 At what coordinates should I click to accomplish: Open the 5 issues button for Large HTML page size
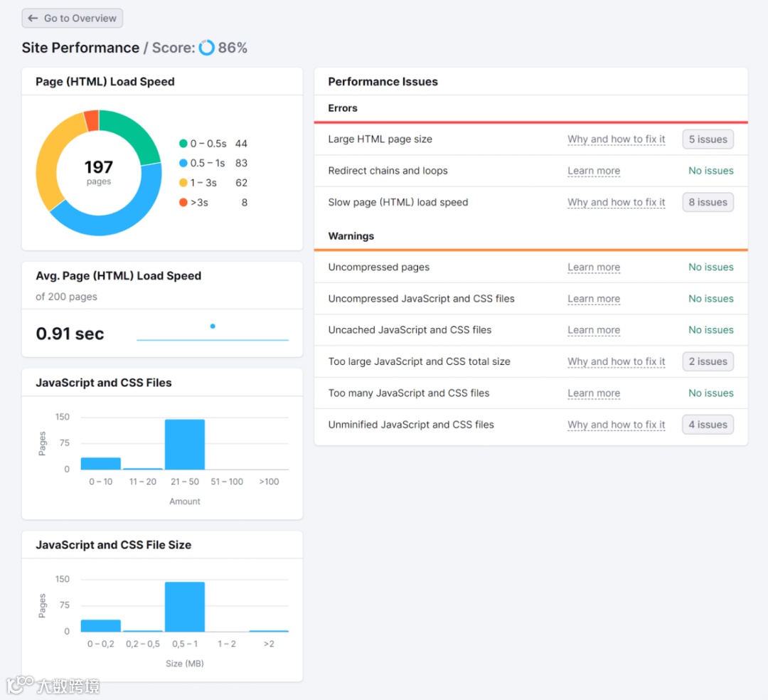[x=708, y=139]
